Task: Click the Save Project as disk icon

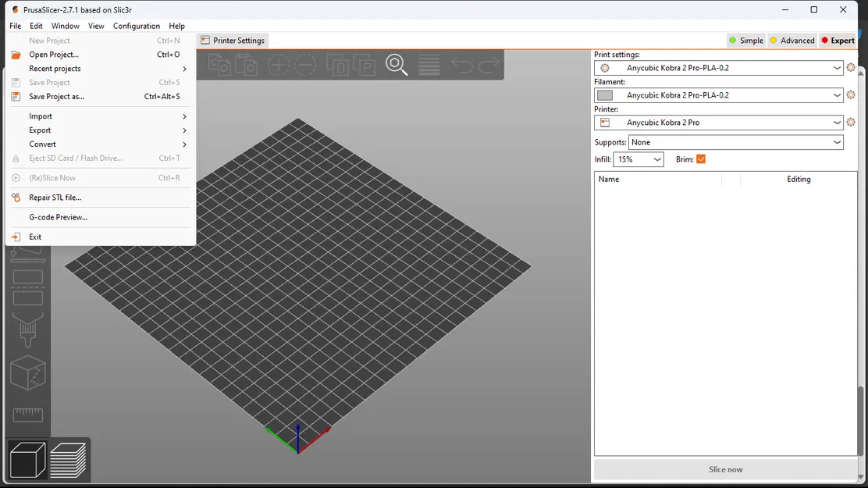Action: coord(16,96)
